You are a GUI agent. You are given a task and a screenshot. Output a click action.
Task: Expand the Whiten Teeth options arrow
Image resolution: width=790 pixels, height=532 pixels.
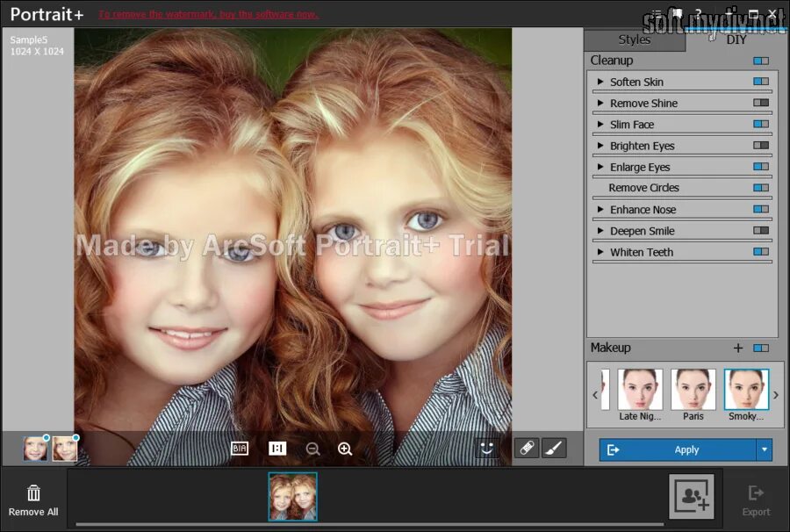coord(600,252)
